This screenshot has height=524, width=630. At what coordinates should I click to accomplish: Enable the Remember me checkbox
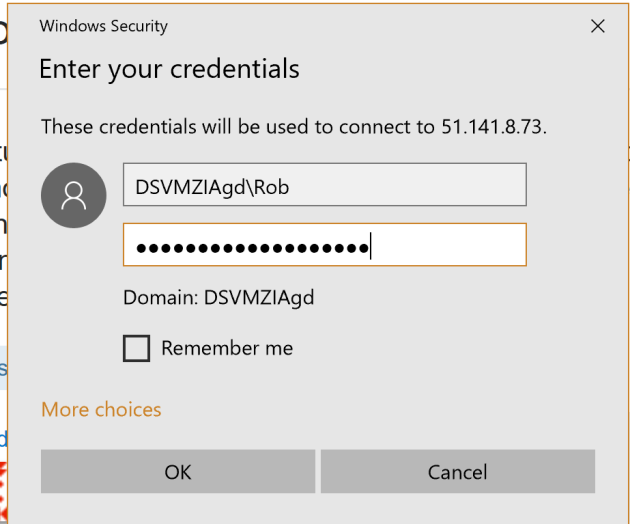click(x=136, y=348)
